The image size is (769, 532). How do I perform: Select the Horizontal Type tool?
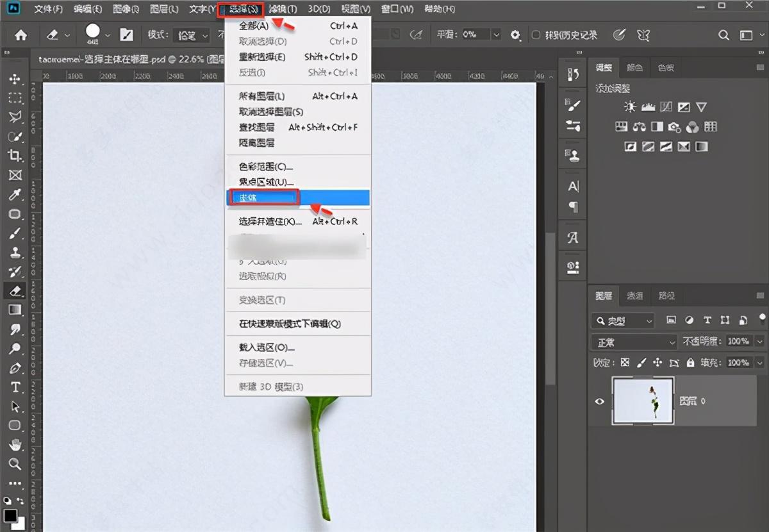(15, 387)
